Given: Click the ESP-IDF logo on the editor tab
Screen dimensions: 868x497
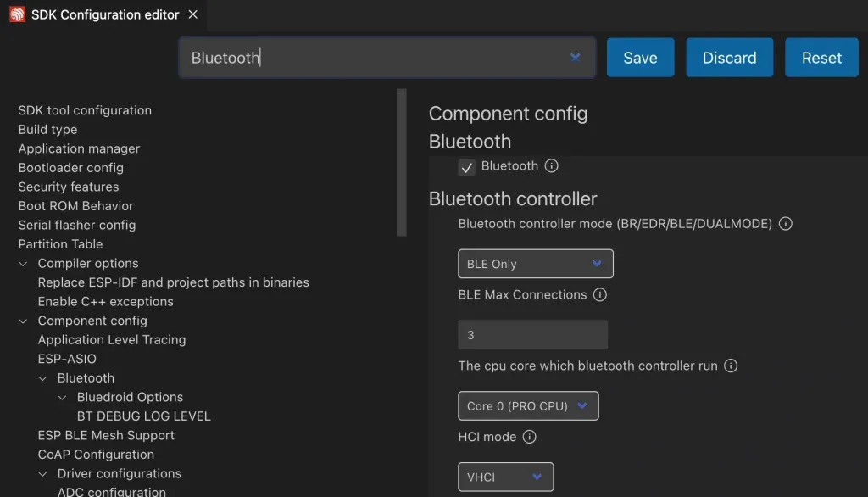Looking at the screenshot, I should tap(17, 14).
